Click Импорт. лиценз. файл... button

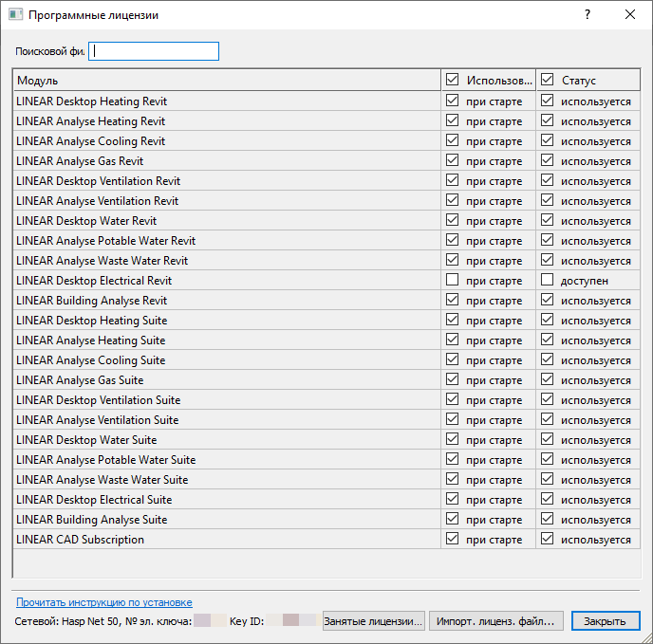point(496,621)
